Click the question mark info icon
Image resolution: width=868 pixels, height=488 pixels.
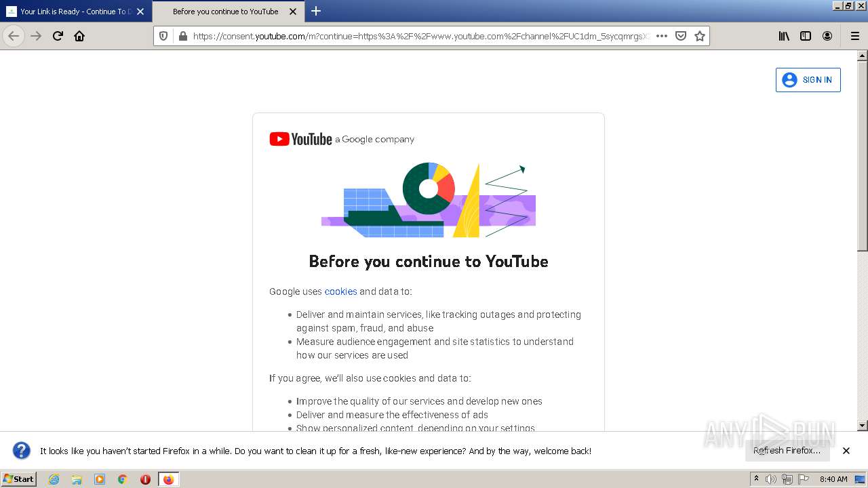[22, 451]
